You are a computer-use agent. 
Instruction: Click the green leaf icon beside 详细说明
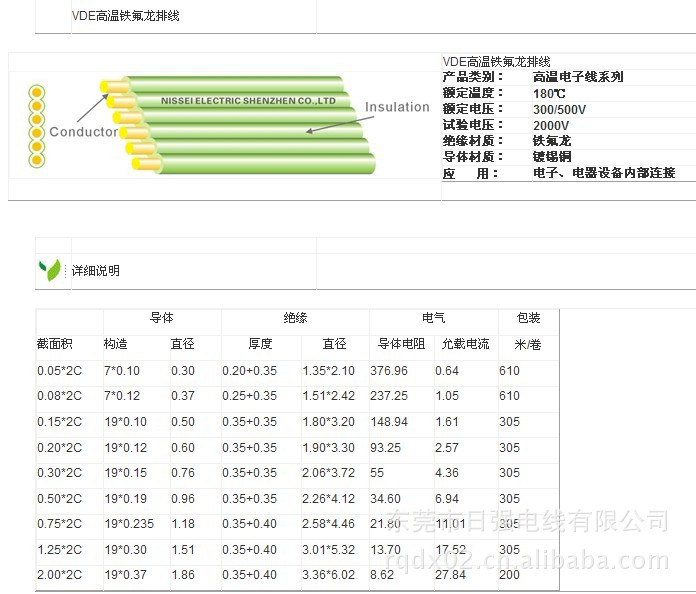click(x=49, y=269)
